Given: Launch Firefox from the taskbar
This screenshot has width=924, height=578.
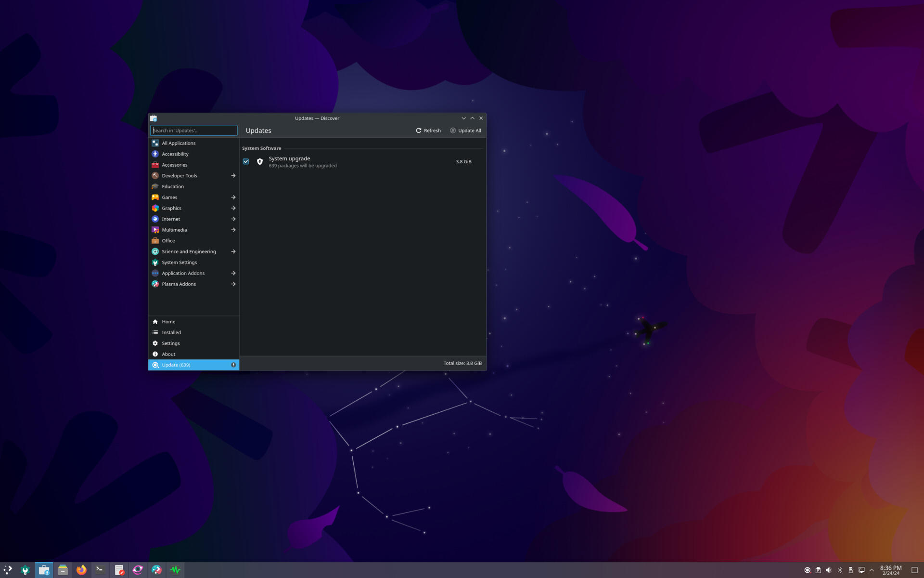Looking at the screenshot, I should click(81, 570).
